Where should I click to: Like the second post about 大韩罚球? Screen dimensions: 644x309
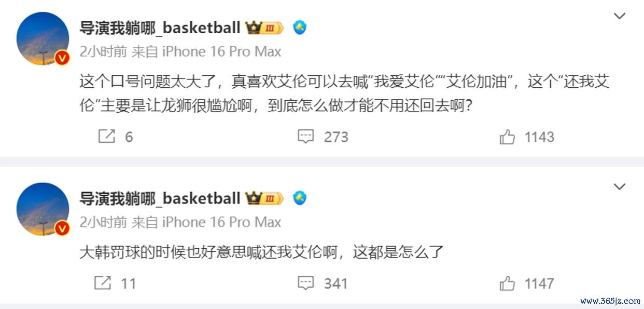point(507,283)
